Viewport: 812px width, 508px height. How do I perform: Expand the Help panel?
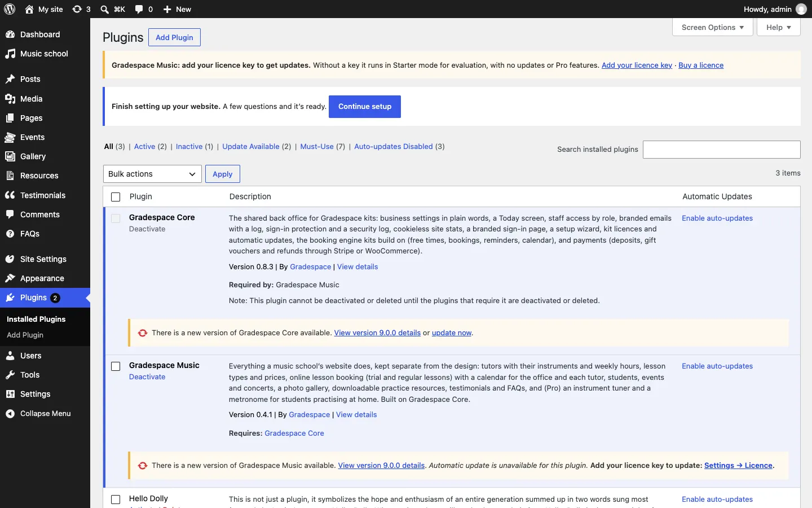click(x=779, y=27)
